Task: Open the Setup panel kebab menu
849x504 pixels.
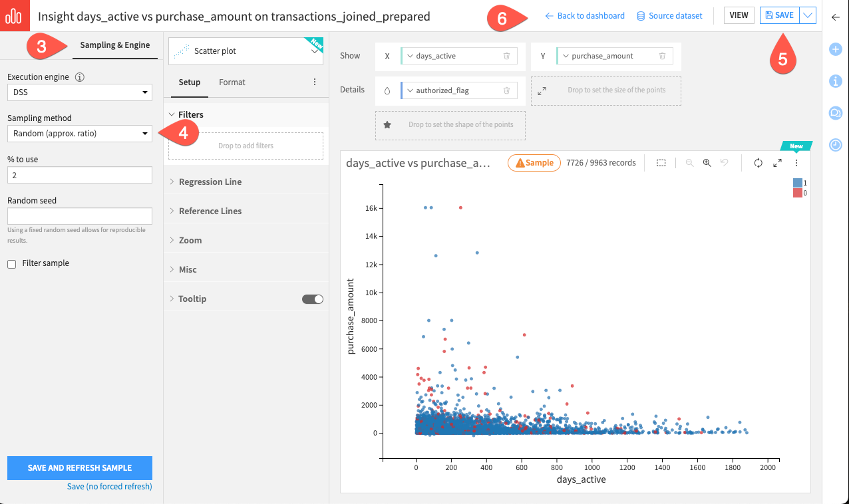Action: [x=315, y=82]
